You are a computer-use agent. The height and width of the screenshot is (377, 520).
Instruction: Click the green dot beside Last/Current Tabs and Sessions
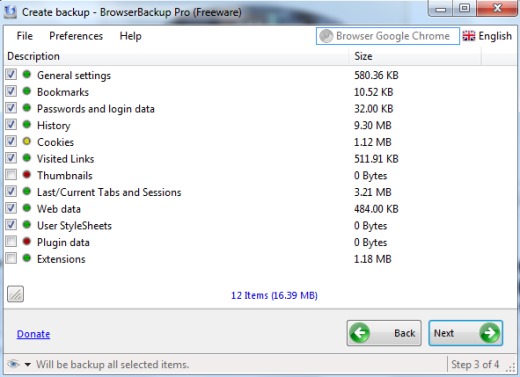point(27,191)
